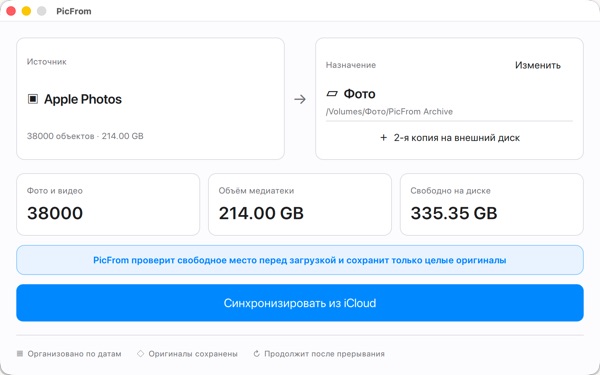600x375 pixels.
Task: Click the Фото destination name
Action: coord(359,93)
